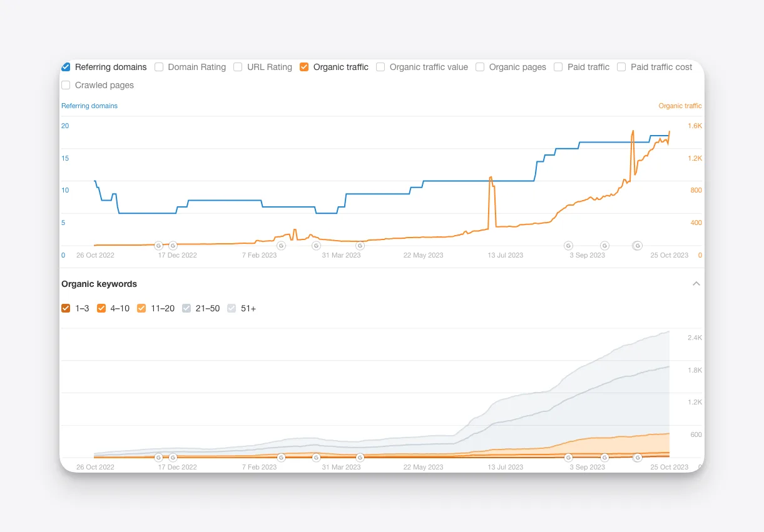The height and width of the screenshot is (532, 764).
Task: Click the 25 Oct 2023 date on the keywords chart
Action: click(669, 467)
